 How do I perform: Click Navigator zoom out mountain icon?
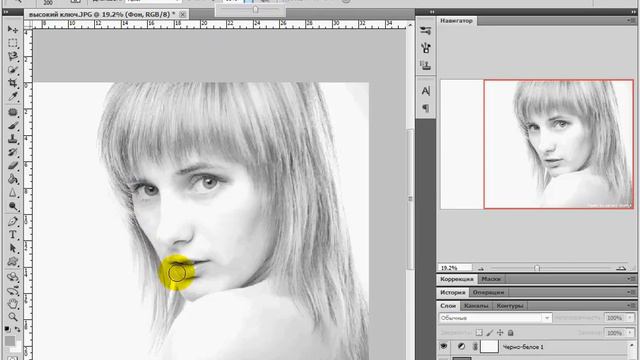pyautogui.click(x=481, y=269)
